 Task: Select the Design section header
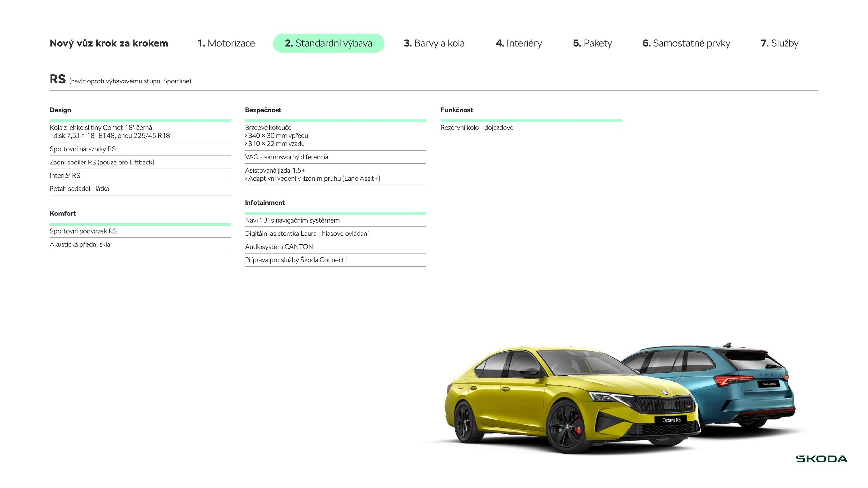[x=60, y=110]
